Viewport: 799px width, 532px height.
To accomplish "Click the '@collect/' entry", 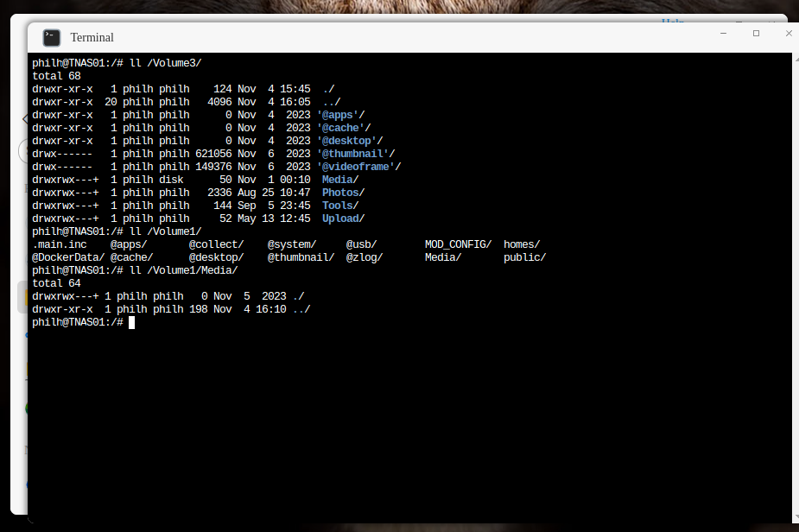I will tap(217, 244).
